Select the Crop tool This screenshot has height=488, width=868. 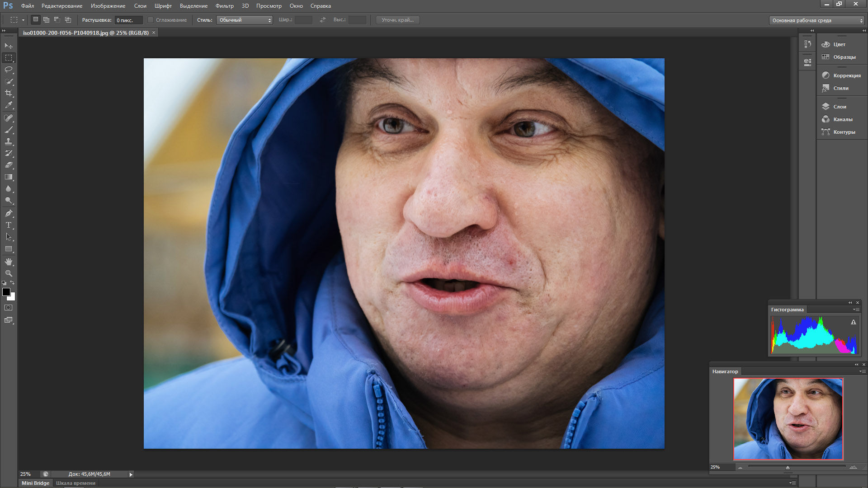[9, 93]
